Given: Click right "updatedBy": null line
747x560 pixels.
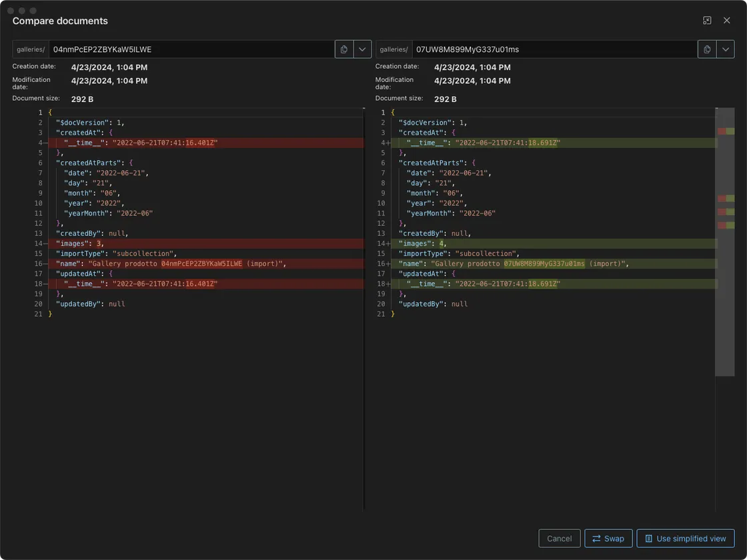Looking at the screenshot, I should pyautogui.click(x=433, y=304).
